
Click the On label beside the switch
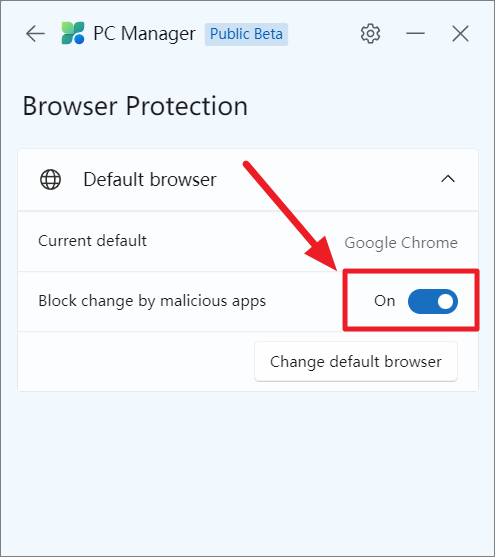tap(384, 301)
